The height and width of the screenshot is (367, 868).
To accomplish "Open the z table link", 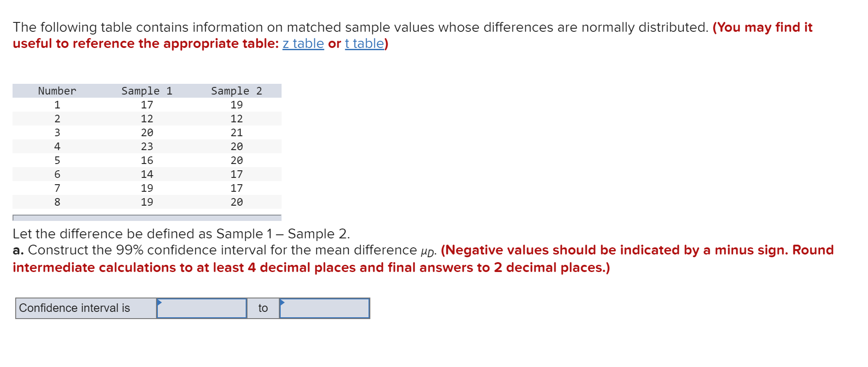I will click(x=303, y=43).
